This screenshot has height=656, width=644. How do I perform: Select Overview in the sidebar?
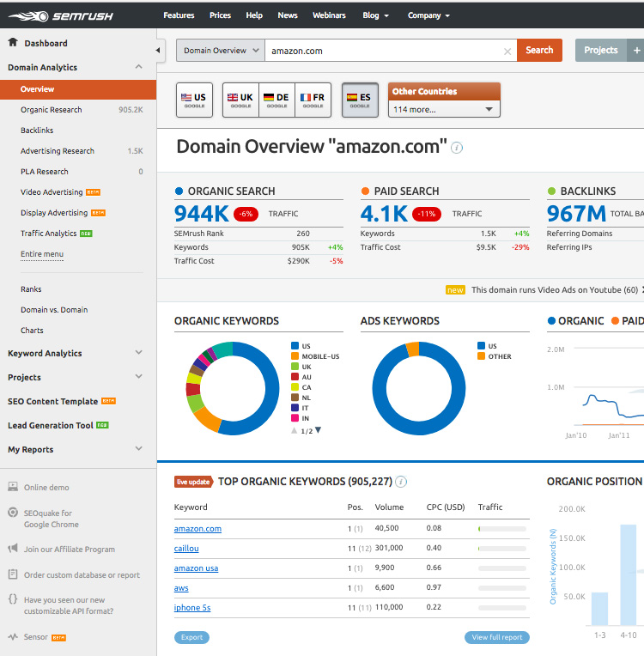(x=78, y=89)
